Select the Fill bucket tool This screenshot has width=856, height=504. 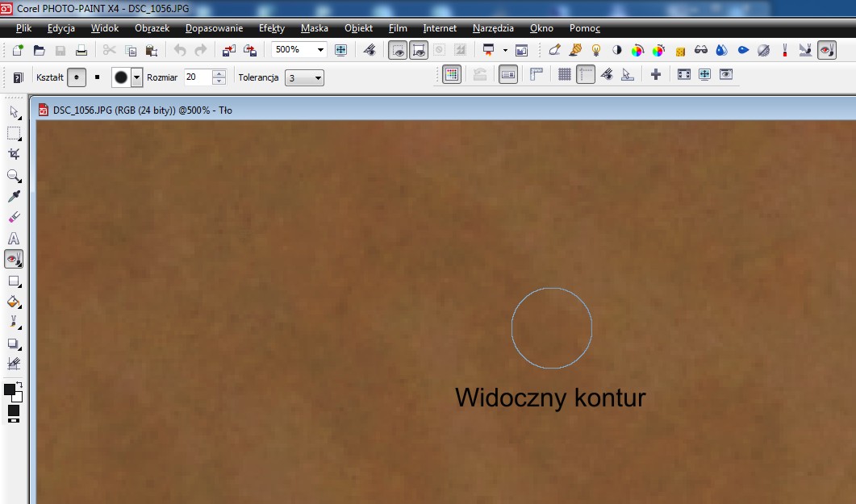point(14,302)
